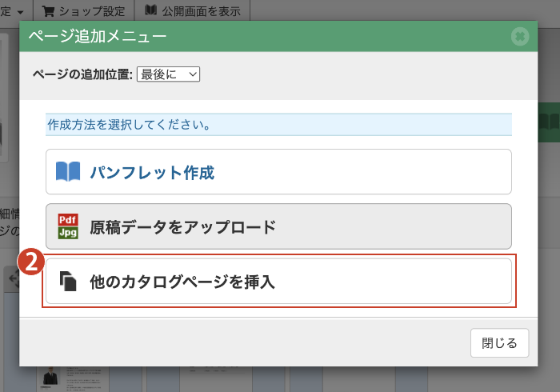Click the red number 2 step marker
Screen dimensions: 560x392
point(30,263)
